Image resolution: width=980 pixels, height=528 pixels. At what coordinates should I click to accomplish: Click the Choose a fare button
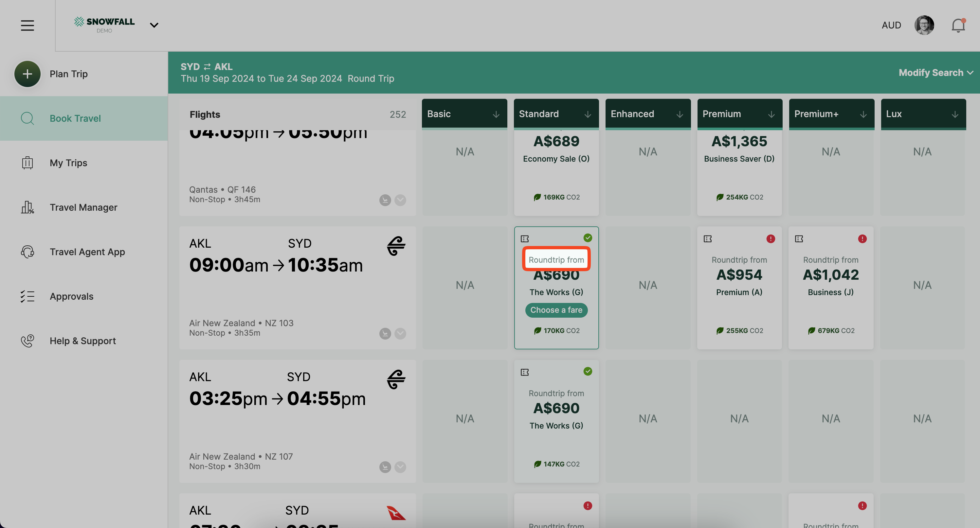pos(556,310)
